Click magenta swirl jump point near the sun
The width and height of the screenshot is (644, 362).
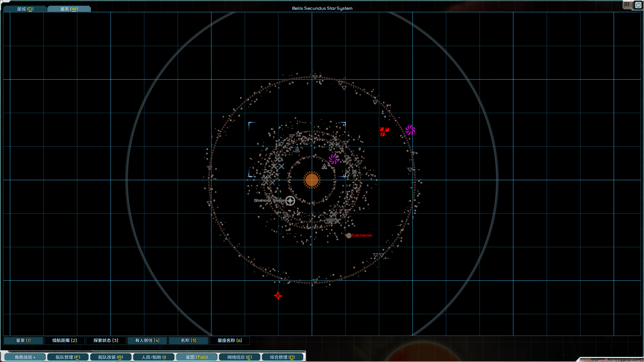click(334, 159)
